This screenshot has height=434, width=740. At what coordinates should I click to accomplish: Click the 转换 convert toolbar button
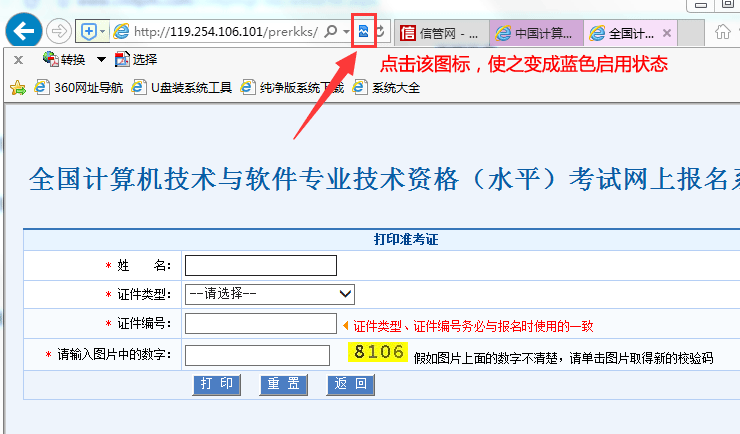(63, 60)
